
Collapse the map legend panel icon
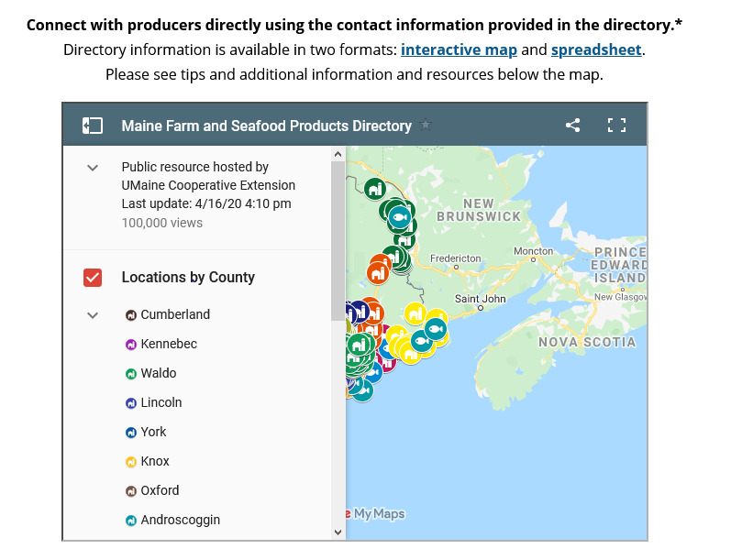pos(93,126)
